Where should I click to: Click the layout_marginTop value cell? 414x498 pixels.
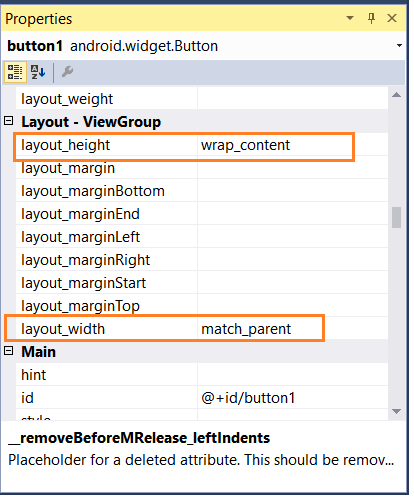point(293,306)
